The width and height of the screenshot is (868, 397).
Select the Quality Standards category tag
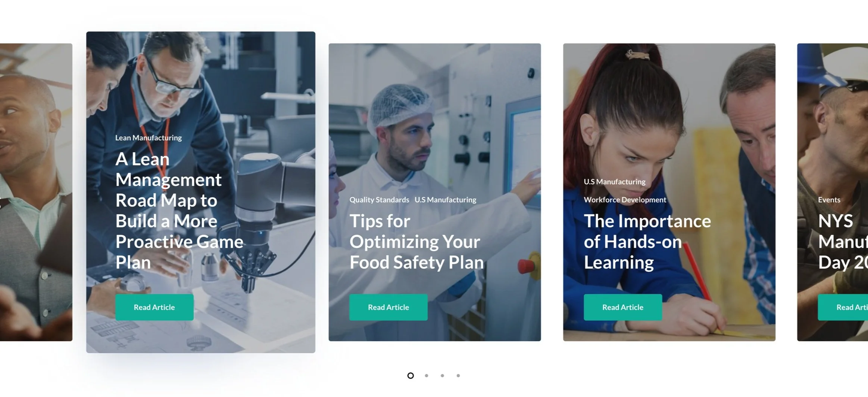pos(379,200)
